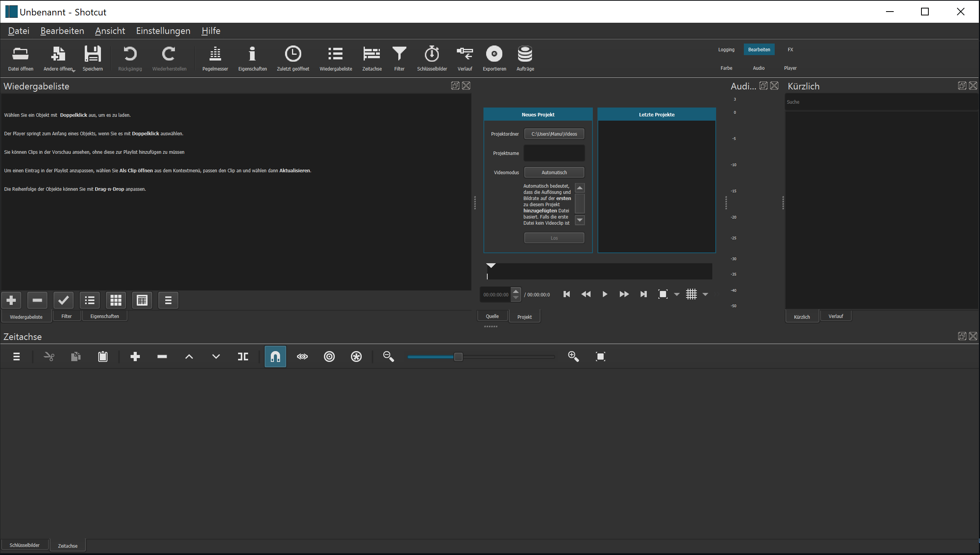980x555 pixels.
Task: Open the Exportieren export panel
Action: [x=494, y=58]
